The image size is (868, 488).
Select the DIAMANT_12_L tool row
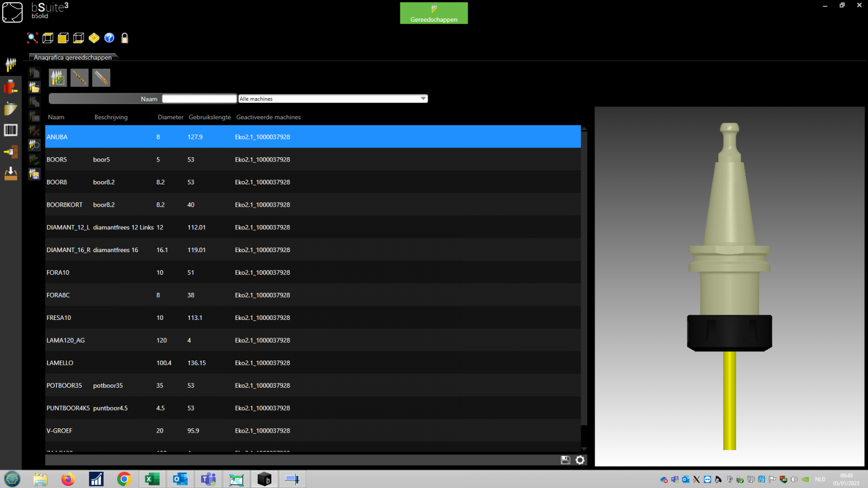(x=313, y=227)
